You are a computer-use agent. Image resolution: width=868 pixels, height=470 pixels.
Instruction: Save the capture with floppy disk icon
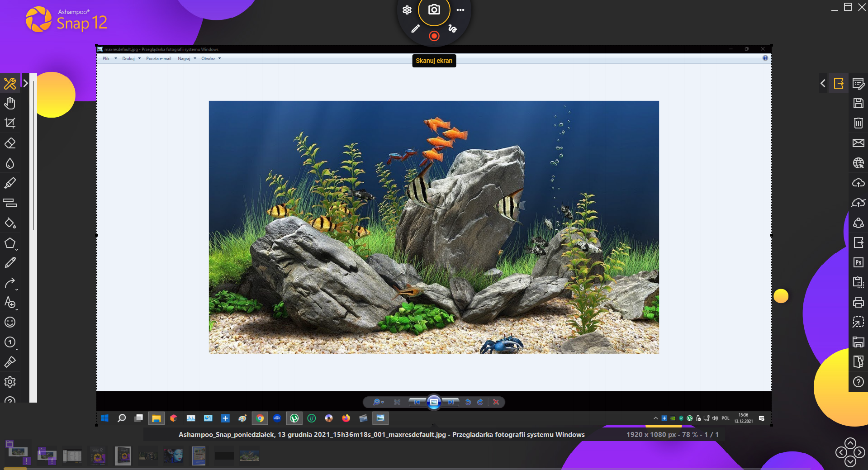[859, 103]
